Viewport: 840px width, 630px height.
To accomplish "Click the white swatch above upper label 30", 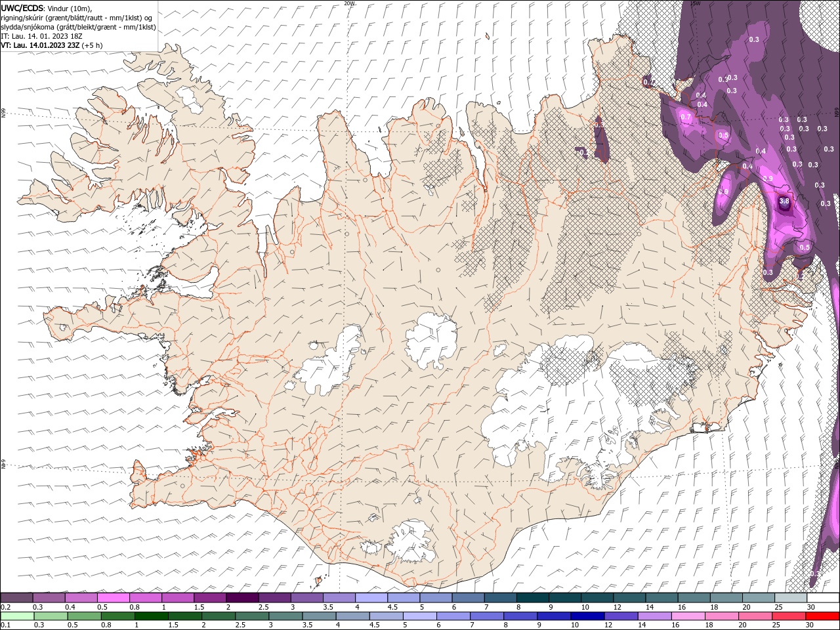I will tap(824, 598).
